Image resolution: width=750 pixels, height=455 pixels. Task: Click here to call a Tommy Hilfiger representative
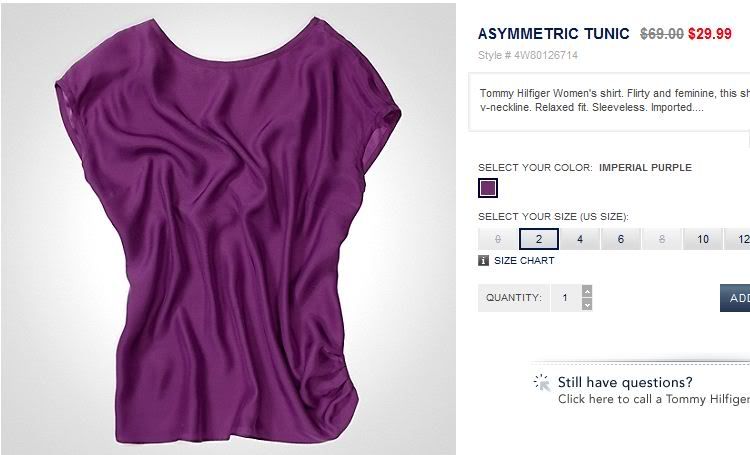[654, 399]
